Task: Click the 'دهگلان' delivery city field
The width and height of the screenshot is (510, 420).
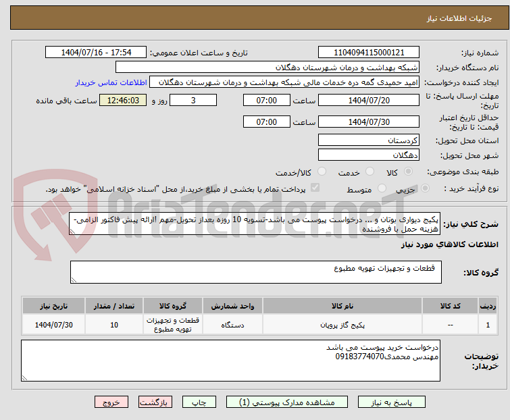Action: (369, 155)
